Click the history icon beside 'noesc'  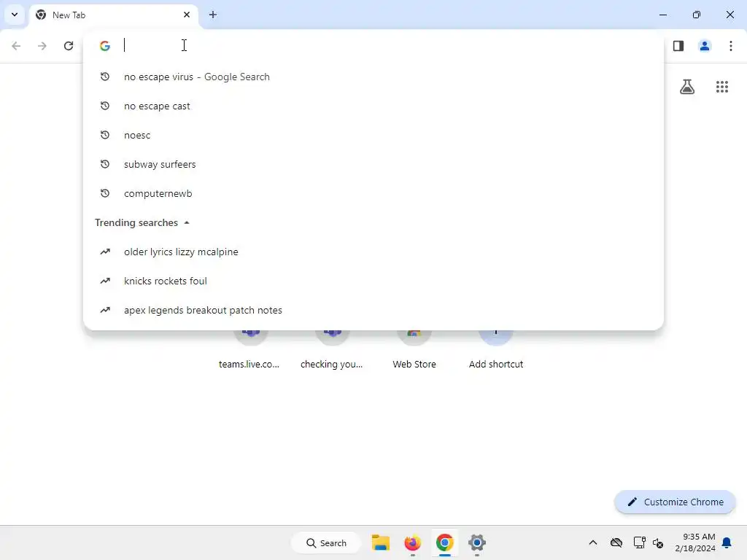coord(105,135)
